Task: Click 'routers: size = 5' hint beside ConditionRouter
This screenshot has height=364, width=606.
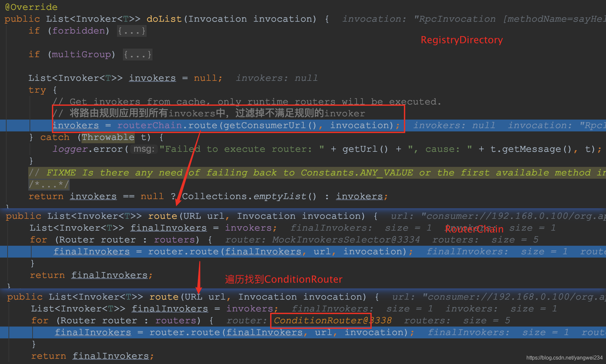Action: point(457,321)
